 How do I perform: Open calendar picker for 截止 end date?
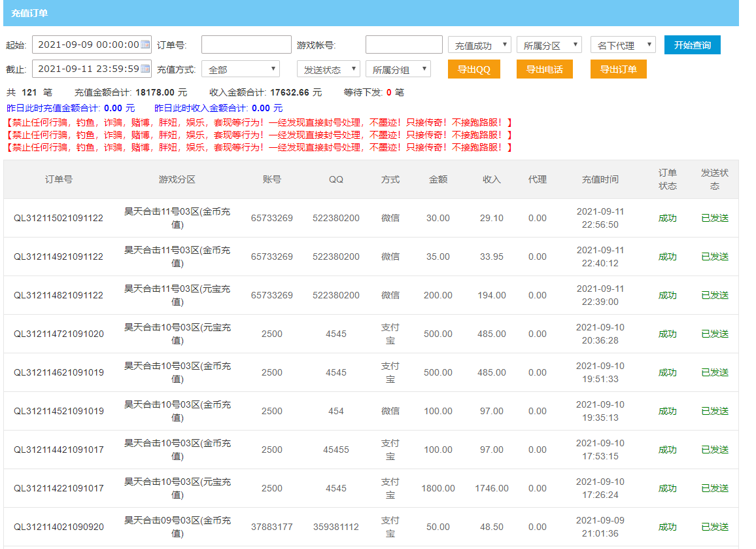tap(145, 69)
